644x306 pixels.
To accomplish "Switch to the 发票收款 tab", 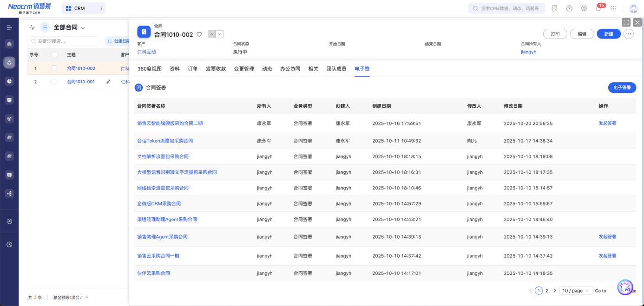I will pyautogui.click(x=216, y=69).
